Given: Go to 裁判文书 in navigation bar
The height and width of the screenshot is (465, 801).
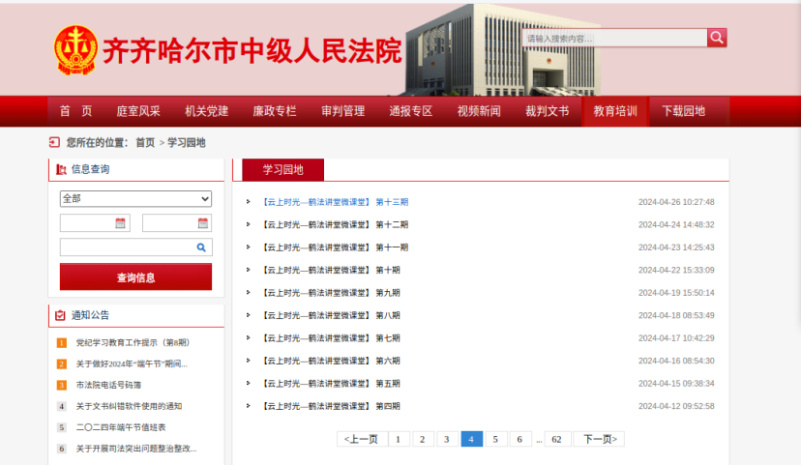Looking at the screenshot, I should click(547, 111).
